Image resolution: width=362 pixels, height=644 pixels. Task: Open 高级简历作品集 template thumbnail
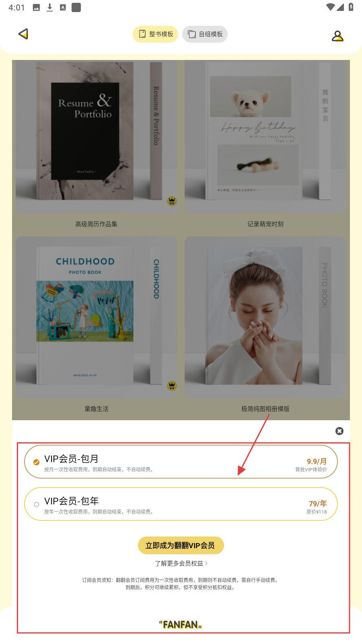(x=97, y=137)
